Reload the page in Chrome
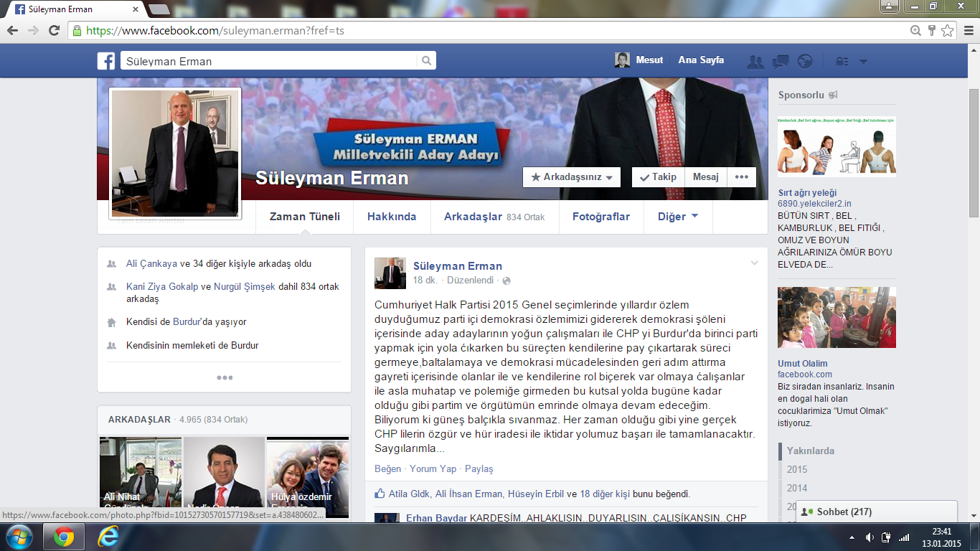The height and width of the screenshot is (551, 980). click(54, 31)
